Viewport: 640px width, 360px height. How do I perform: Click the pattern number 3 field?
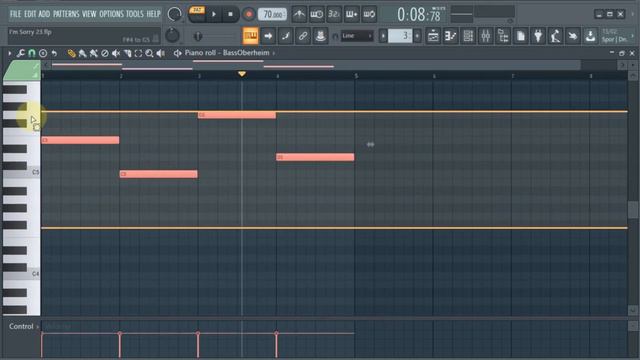click(x=400, y=36)
